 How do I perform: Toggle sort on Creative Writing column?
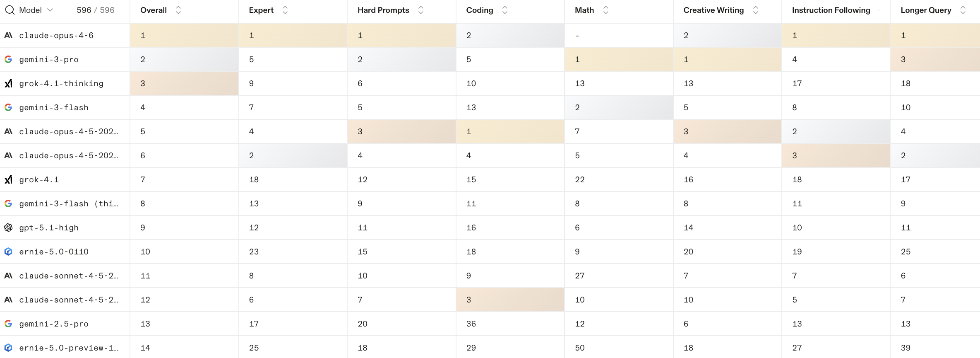tap(756, 10)
